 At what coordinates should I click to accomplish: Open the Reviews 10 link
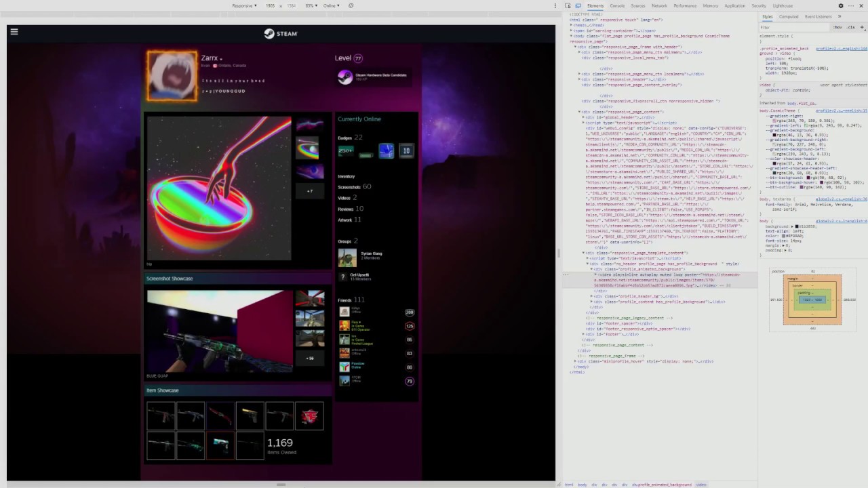351,209
